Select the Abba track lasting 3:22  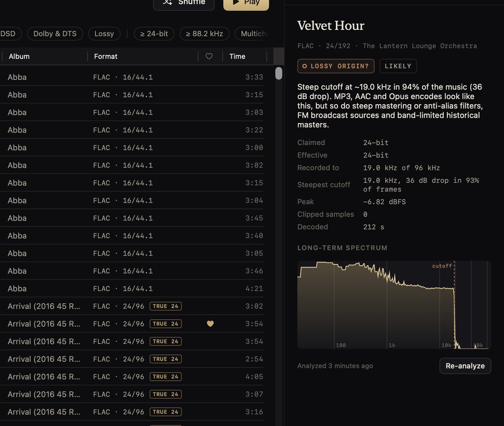pos(132,130)
